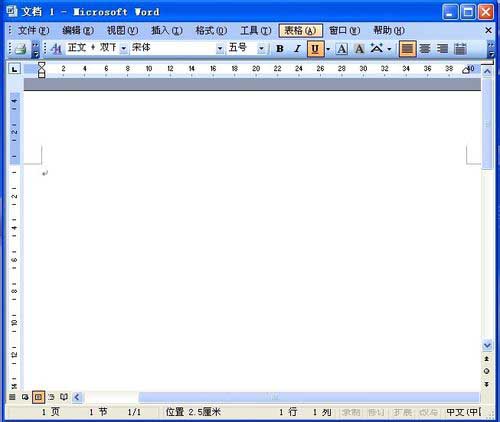
Task: Open Character Scaling dropdown arrow
Action: 389,49
